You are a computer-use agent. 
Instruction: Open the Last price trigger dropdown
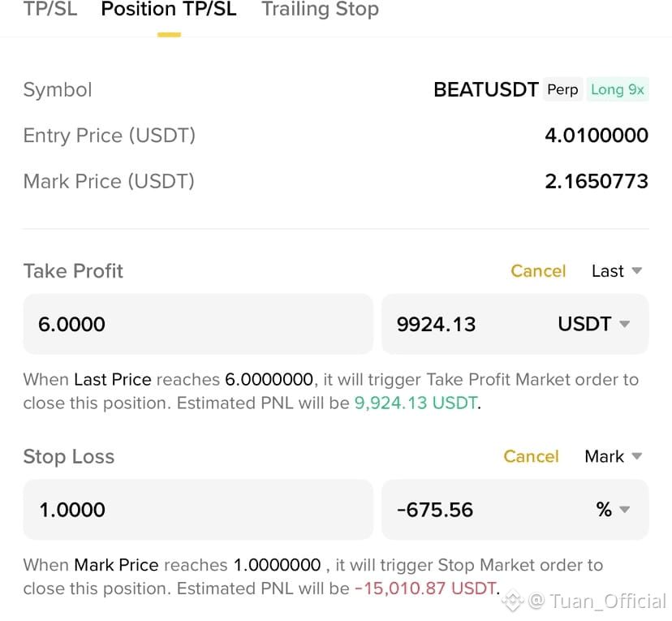pyautogui.click(x=615, y=271)
